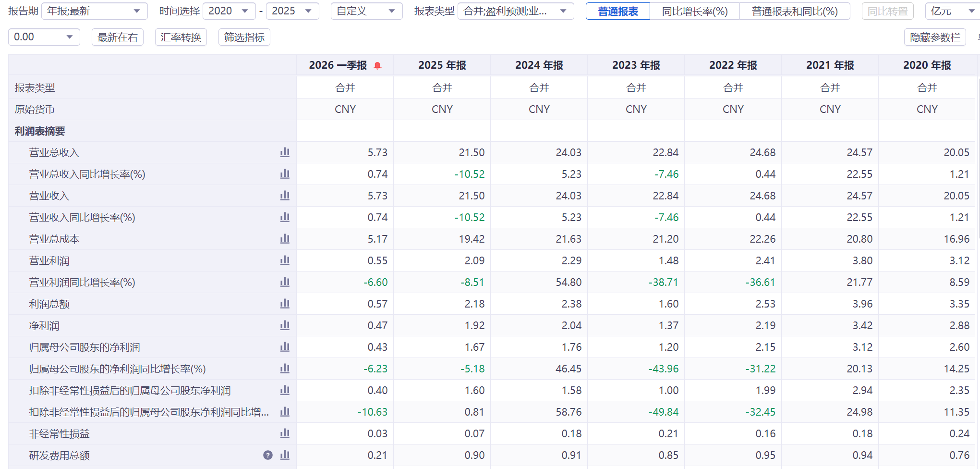Open chart icon for 利润总额 row
The width and height of the screenshot is (980, 469).
pos(285,304)
